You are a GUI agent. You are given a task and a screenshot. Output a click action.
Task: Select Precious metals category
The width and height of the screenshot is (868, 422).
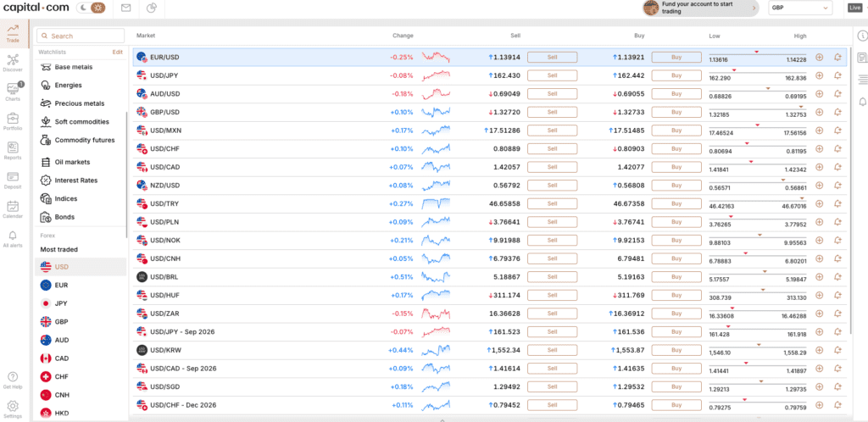(79, 103)
